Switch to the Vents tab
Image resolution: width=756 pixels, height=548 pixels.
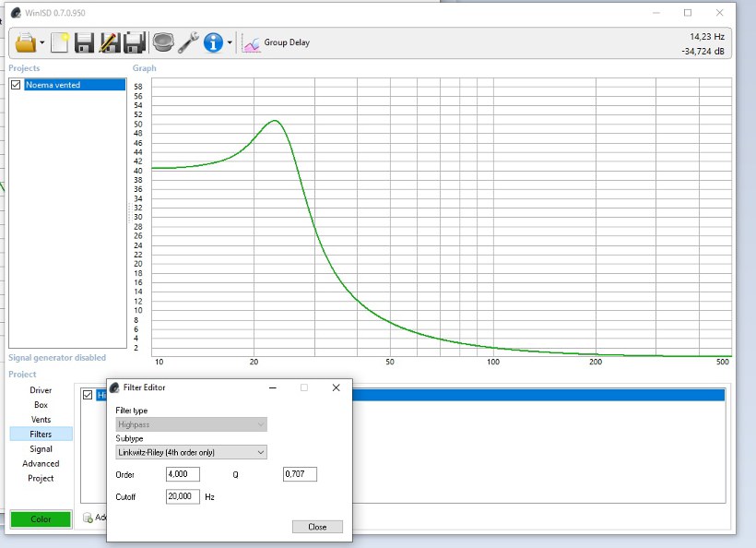click(41, 420)
